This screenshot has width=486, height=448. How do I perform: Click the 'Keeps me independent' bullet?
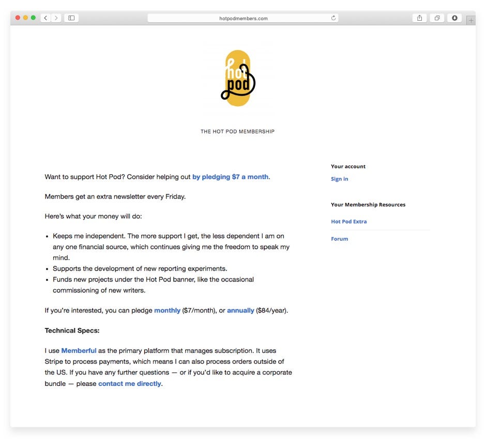tap(171, 247)
